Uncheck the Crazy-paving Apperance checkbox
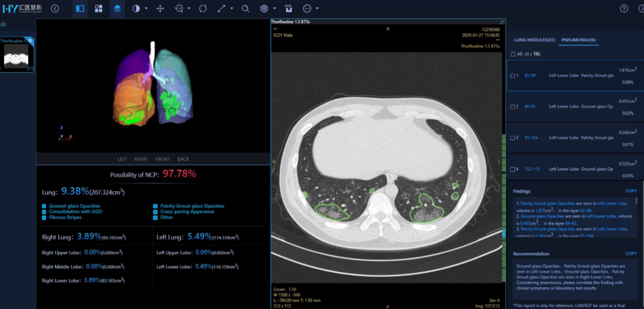This screenshot has height=309, width=644. point(156,212)
